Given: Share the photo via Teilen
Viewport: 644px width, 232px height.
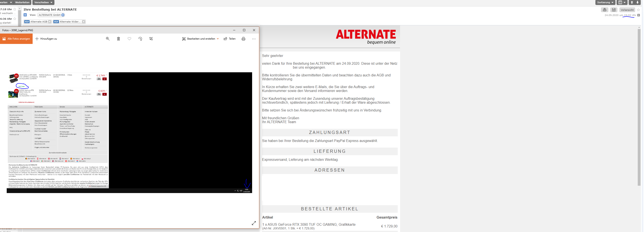Looking at the screenshot, I should coord(229,39).
